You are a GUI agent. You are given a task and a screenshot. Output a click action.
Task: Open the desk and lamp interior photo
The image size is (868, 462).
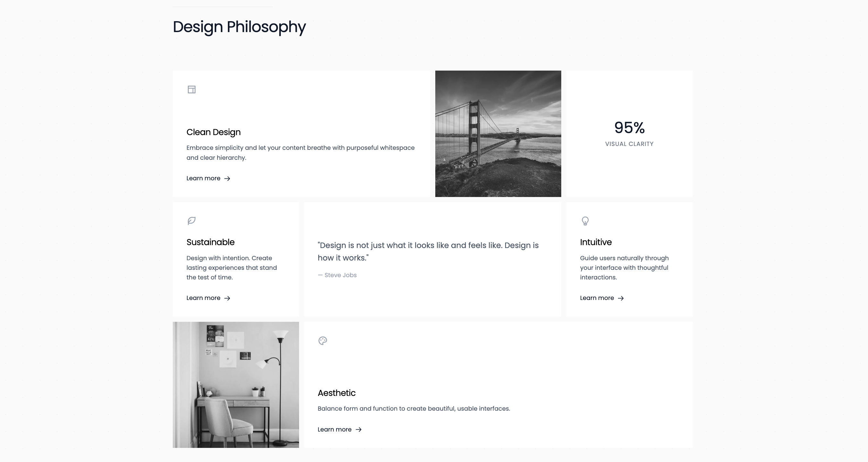pyautogui.click(x=236, y=385)
